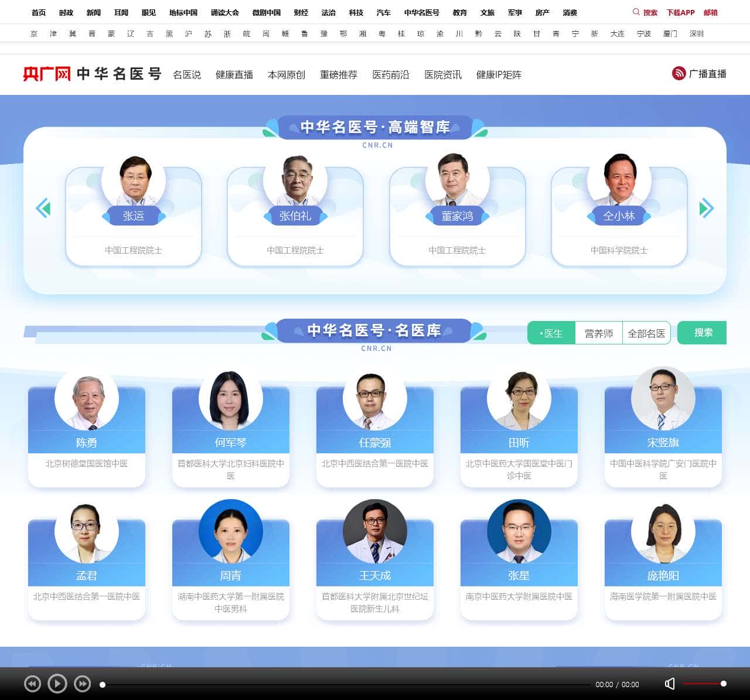Open the 本网原创 tab
This screenshot has width=750, height=700.
[287, 74]
